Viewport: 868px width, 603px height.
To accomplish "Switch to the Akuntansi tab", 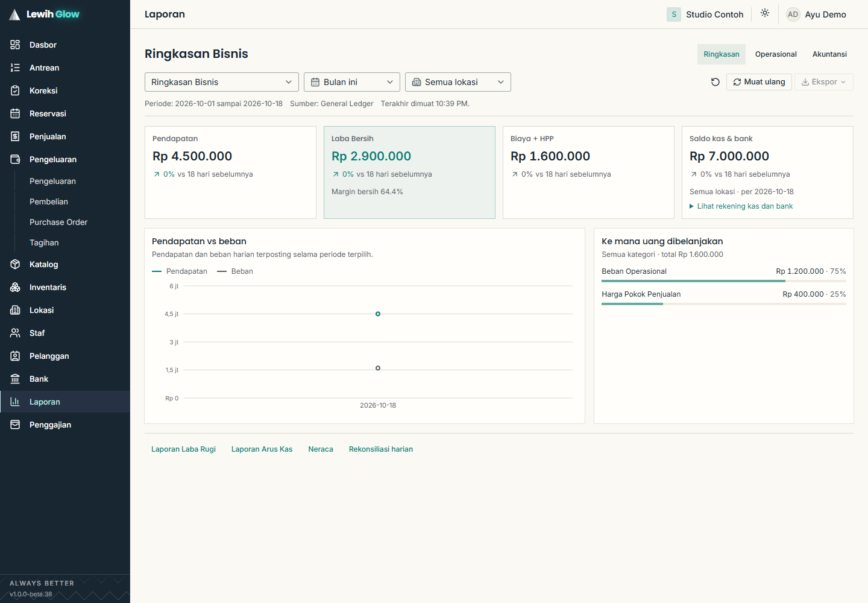I will 829,54.
